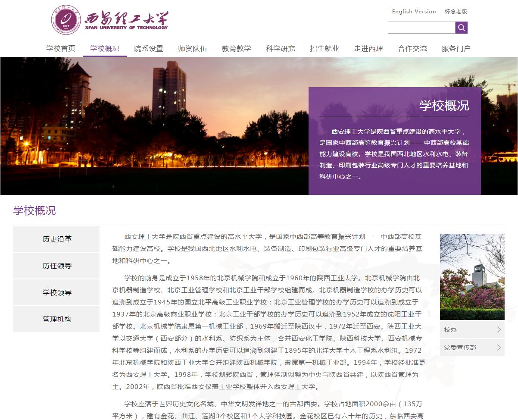Click the campus building thumbnail photo

click(x=472, y=277)
